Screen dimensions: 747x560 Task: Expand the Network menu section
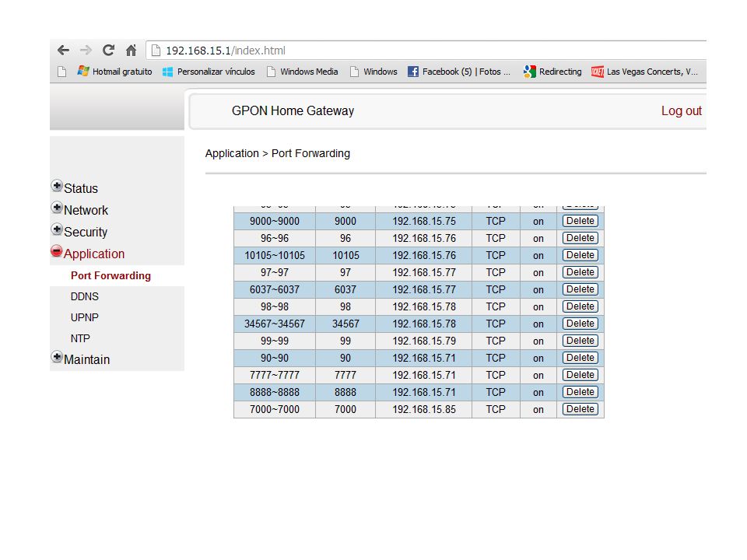pyautogui.click(x=57, y=208)
